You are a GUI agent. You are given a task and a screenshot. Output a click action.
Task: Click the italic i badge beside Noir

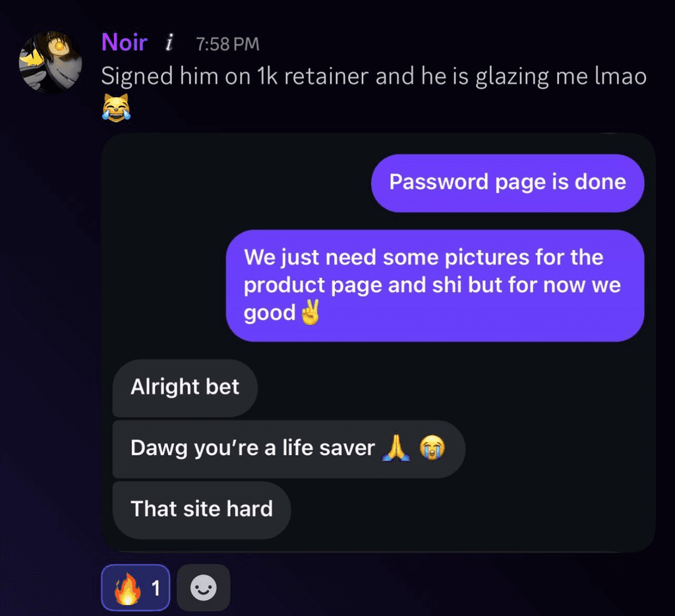pos(169,43)
